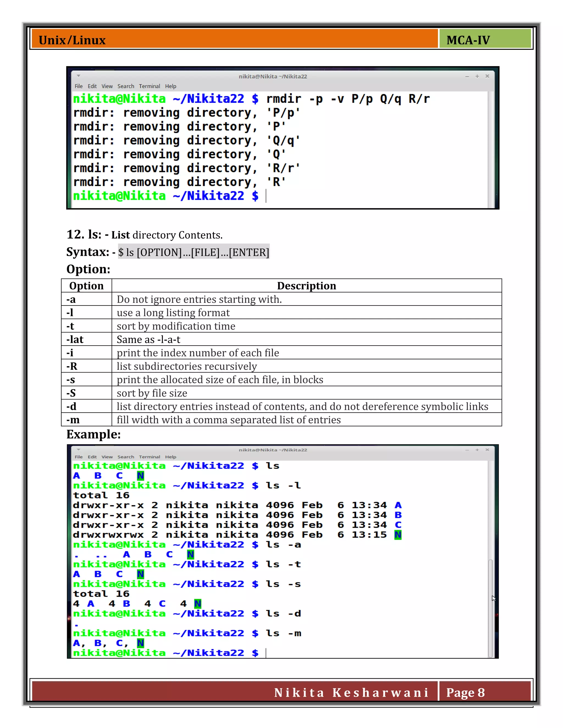Click the '$ ls [OPTION]...[FILE]...[ENTER]' syntax text

click(194, 252)
